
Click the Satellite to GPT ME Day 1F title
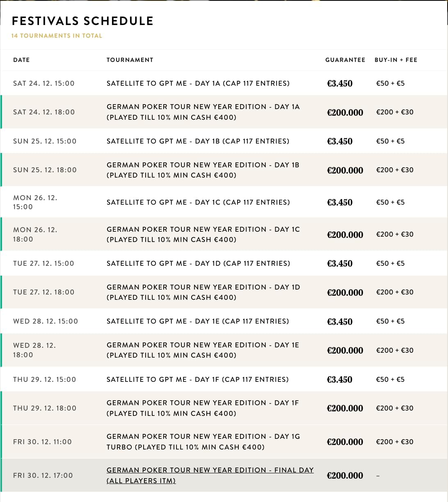click(197, 379)
